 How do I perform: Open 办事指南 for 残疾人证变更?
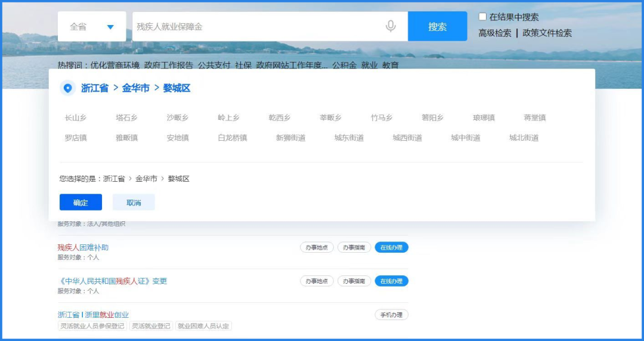coord(354,281)
